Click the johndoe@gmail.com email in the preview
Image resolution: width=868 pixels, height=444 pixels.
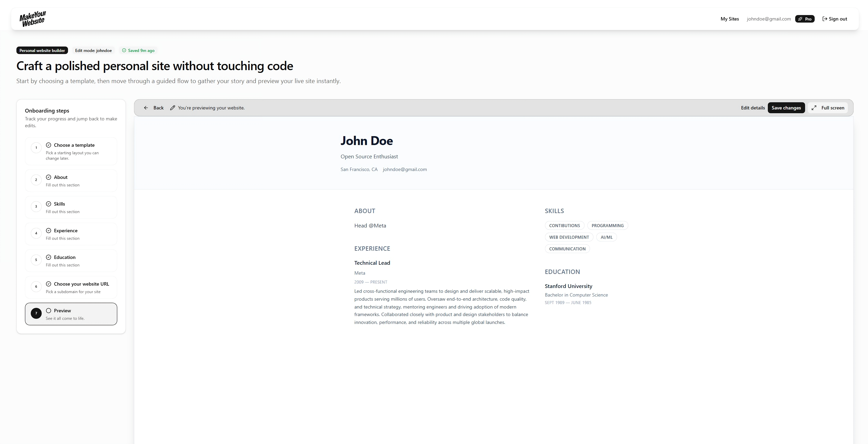click(405, 169)
